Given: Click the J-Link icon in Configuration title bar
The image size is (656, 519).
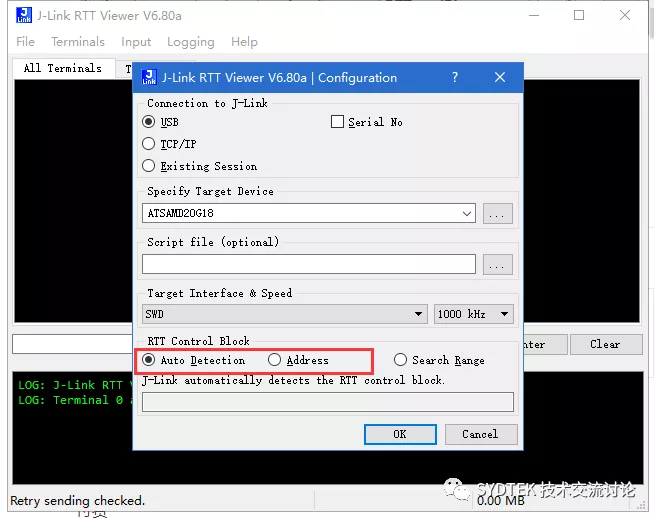Looking at the screenshot, I should [149, 77].
